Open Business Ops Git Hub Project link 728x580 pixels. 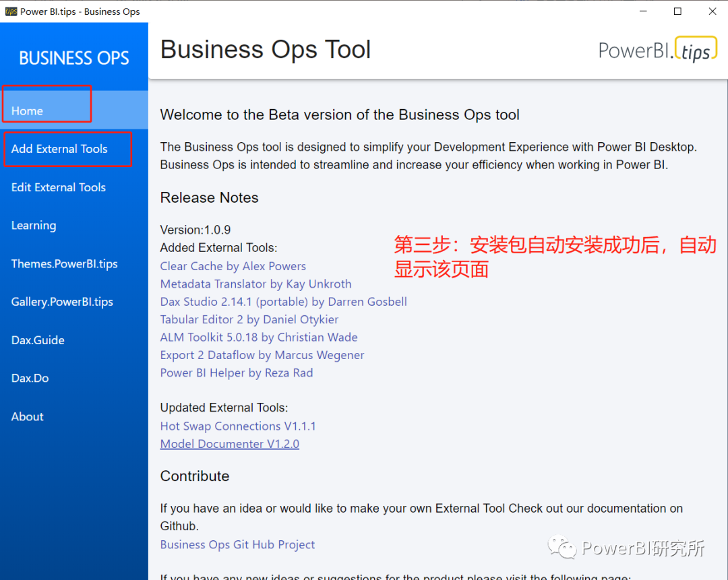coord(237,545)
